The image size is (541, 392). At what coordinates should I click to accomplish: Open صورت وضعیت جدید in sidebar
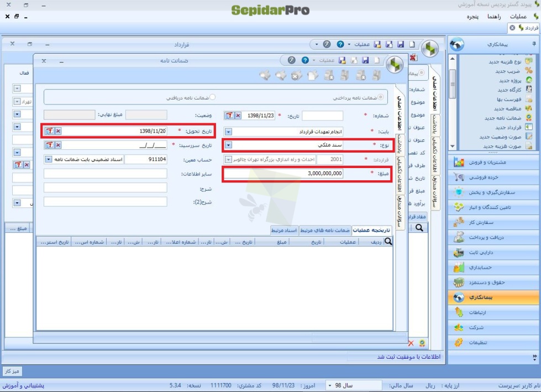point(500,137)
